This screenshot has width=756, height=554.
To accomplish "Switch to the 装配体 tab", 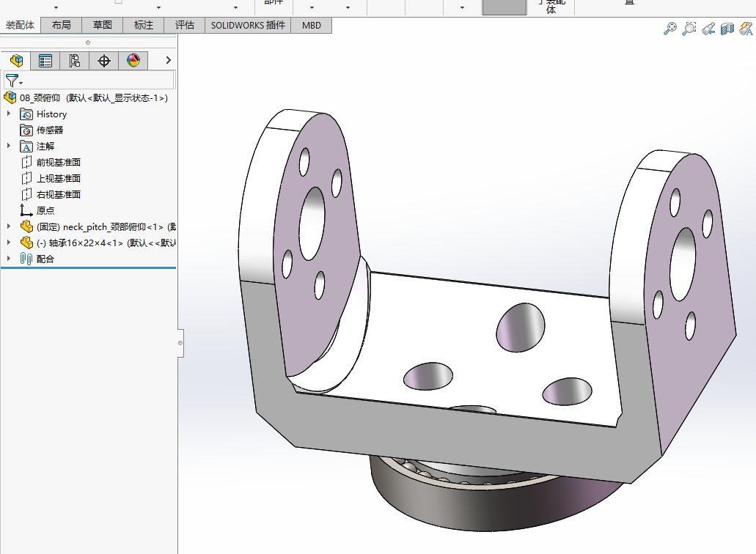I will click(21, 25).
